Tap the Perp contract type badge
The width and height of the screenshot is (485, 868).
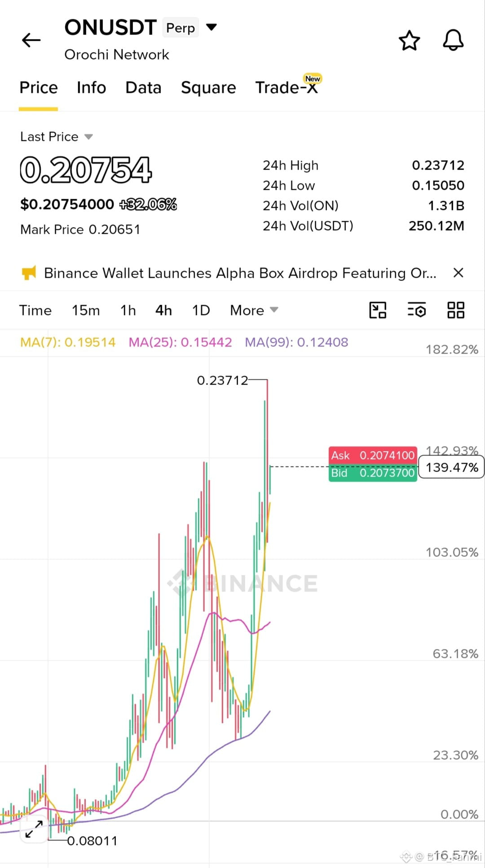point(181,28)
